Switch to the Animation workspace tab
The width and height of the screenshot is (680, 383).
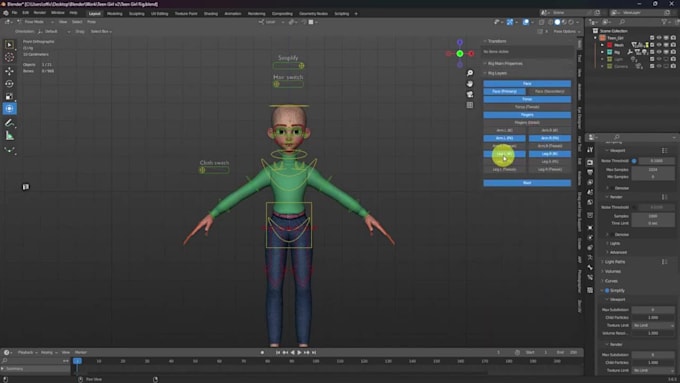pos(233,13)
